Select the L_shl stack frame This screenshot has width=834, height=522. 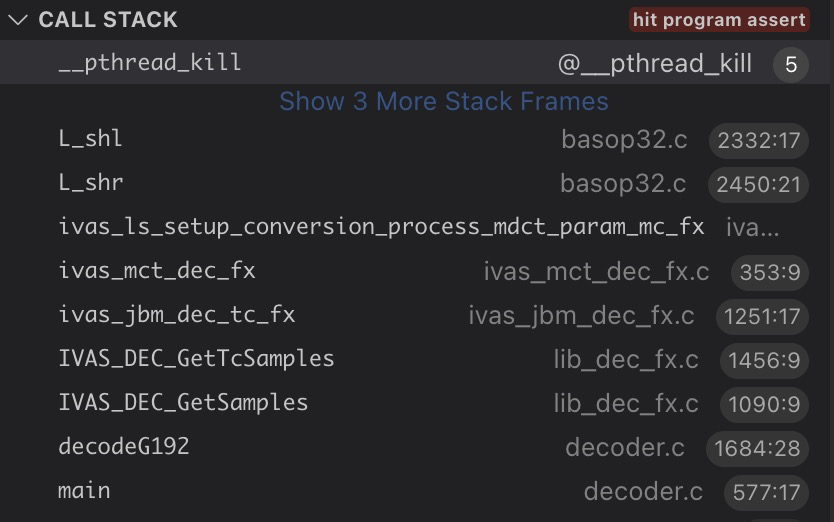coord(91,138)
